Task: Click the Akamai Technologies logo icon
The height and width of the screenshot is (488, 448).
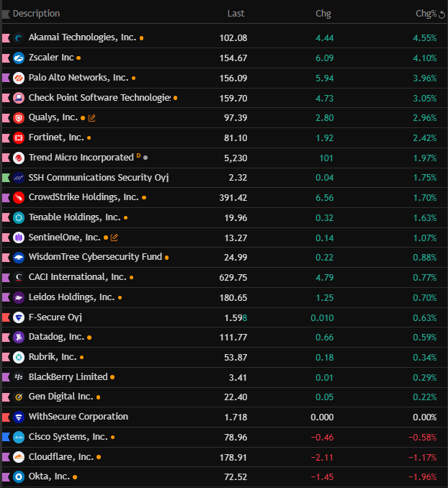Action: click(x=19, y=38)
